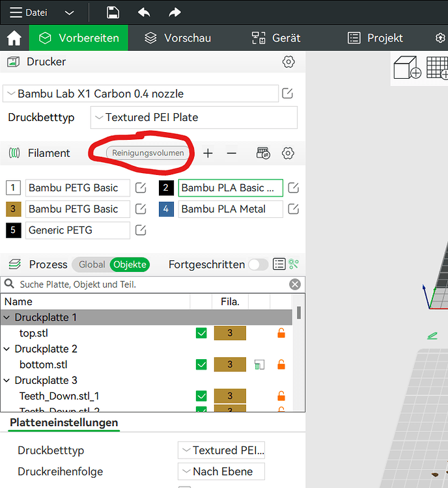Open filament 3 Bambu PETG Basic dropdown
Screen dimensions: 448x488
pyautogui.click(x=77, y=209)
